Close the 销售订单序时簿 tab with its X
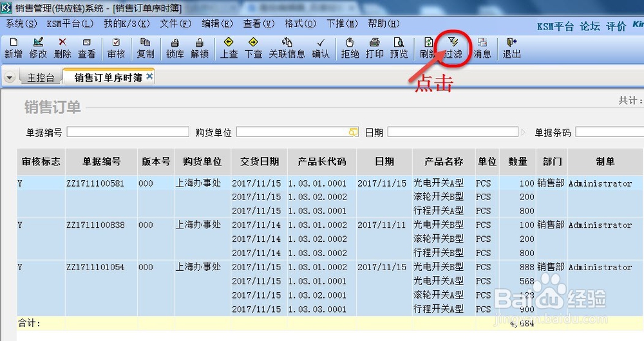 (149, 76)
